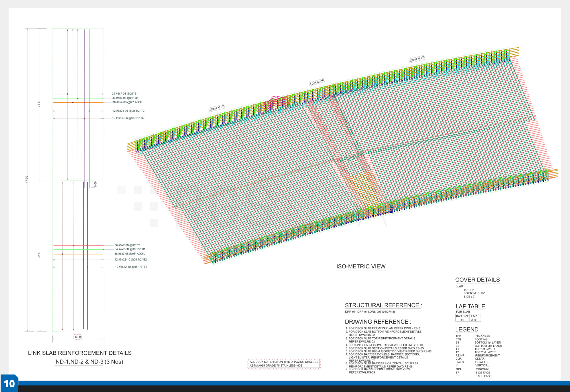The image size is (570, 392).
Task: Click 'THICKNESS' in the legend
Action: (x=482, y=336)
